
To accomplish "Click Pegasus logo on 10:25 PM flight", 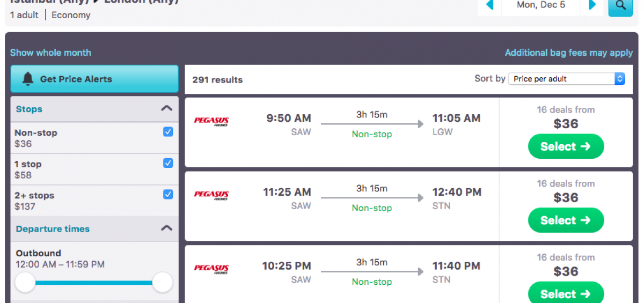I will click(211, 268).
